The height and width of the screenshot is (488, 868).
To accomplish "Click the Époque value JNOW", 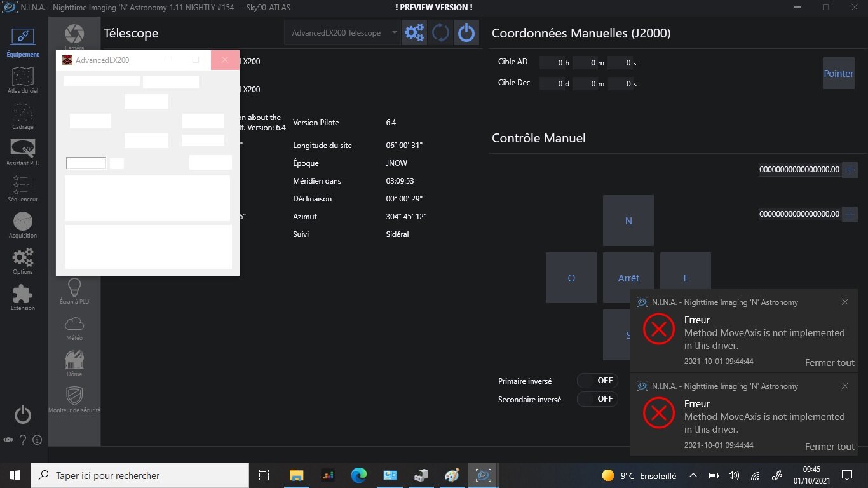I will (x=397, y=163).
